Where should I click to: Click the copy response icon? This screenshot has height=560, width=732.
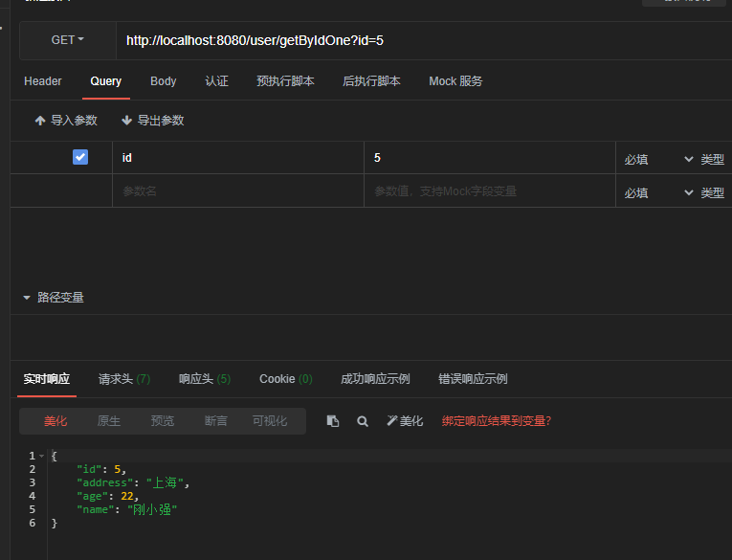click(333, 421)
